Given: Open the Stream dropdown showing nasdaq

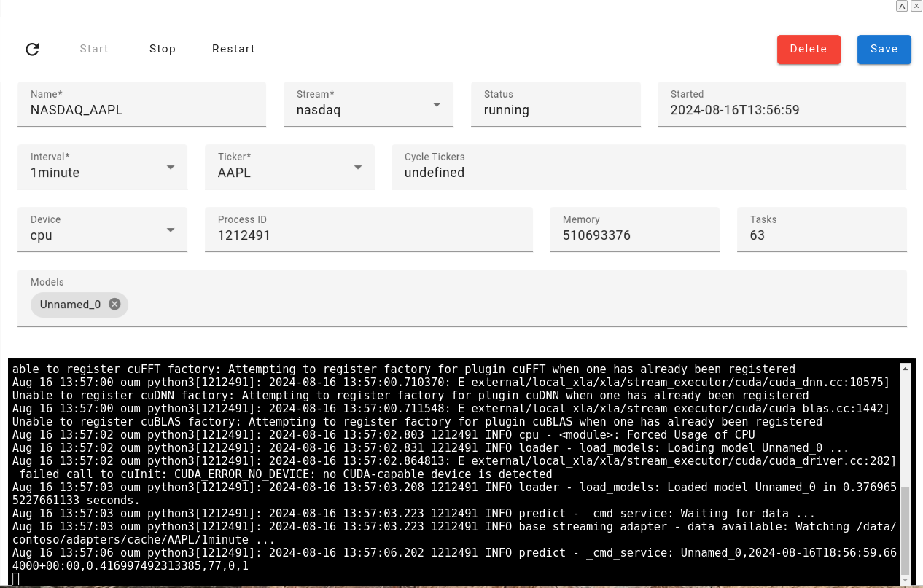Looking at the screenshot, I should point(436,104).
